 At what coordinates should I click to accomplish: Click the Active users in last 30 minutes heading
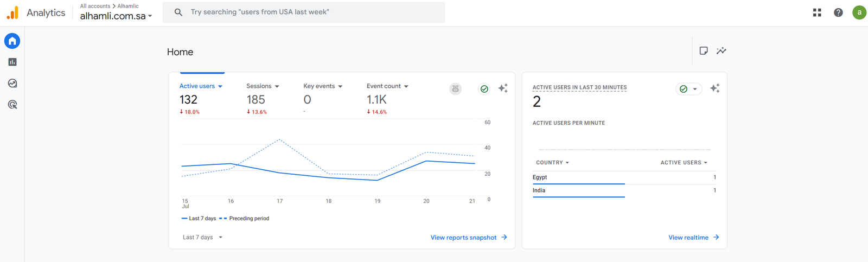pyautogui.click(x=579, y=87)
